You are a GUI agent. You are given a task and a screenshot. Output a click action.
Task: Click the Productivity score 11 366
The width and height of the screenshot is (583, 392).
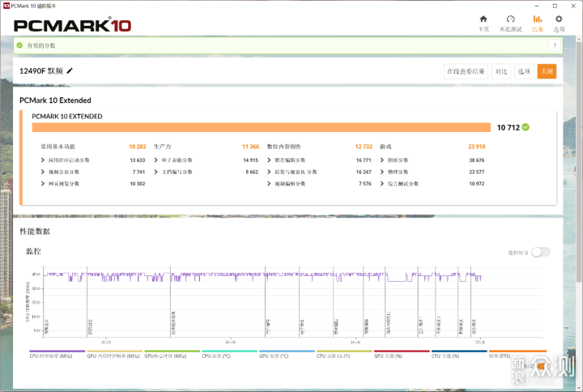pos(250,147)
